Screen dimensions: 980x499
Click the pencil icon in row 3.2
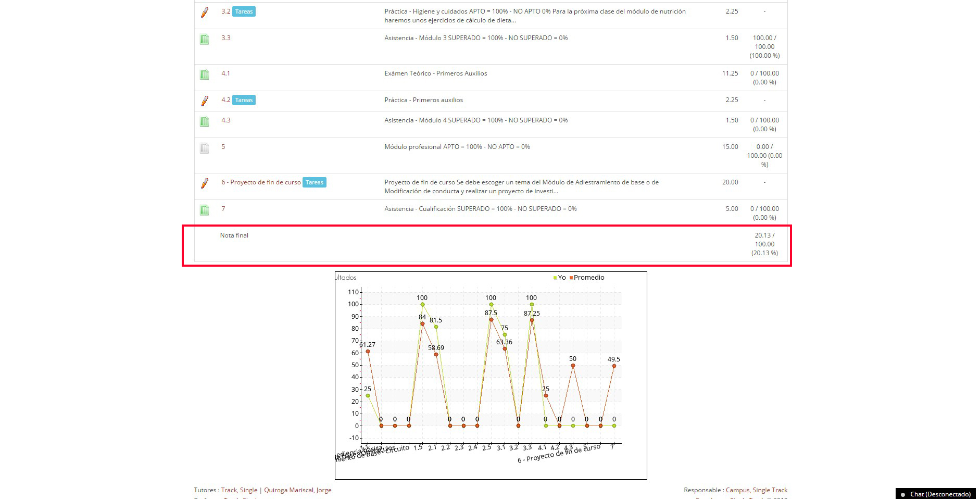[x=205, y=13]
